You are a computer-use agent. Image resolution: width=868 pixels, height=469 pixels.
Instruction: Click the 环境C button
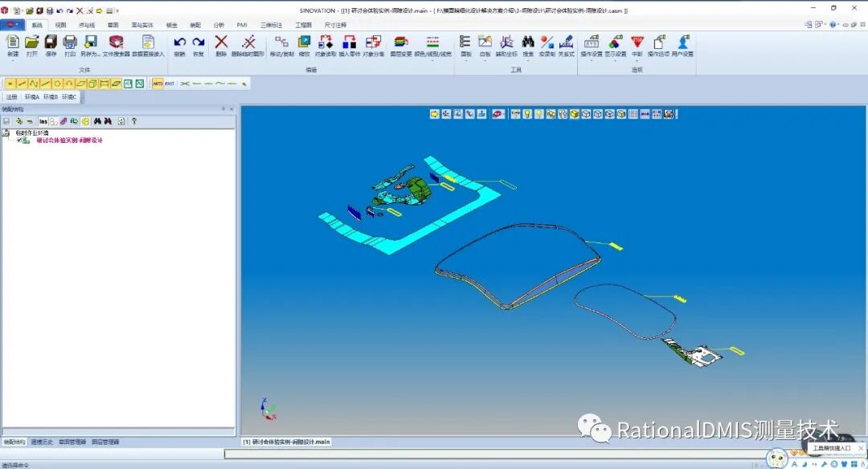point(69,97)
